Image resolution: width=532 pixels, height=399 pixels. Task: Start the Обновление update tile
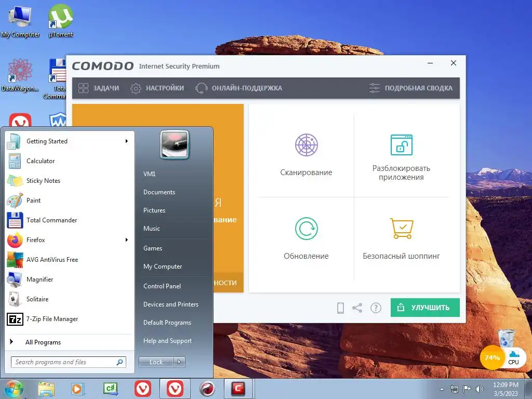click(306, 239)
